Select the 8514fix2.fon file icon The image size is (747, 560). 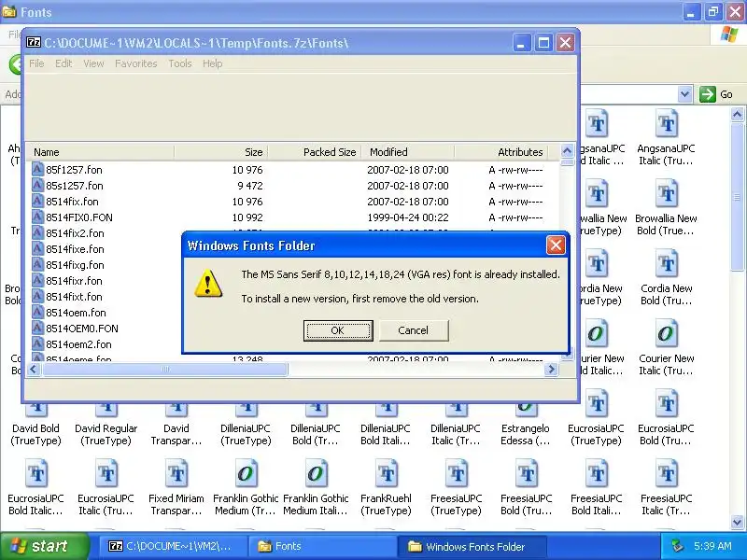pos(38,232)
